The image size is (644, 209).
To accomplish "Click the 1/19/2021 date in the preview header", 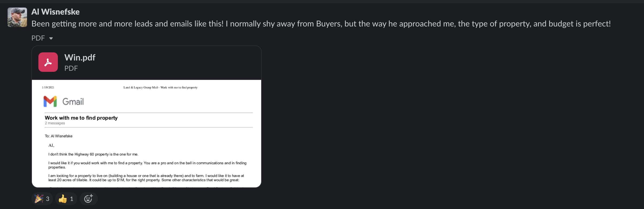I will pos(48,87).
